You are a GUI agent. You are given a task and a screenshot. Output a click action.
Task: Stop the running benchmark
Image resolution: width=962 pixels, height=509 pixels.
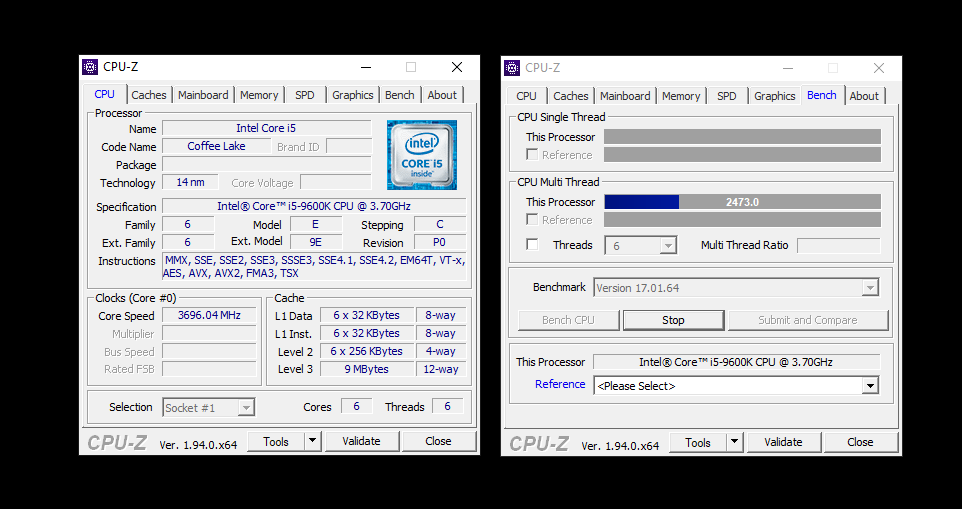673,320
